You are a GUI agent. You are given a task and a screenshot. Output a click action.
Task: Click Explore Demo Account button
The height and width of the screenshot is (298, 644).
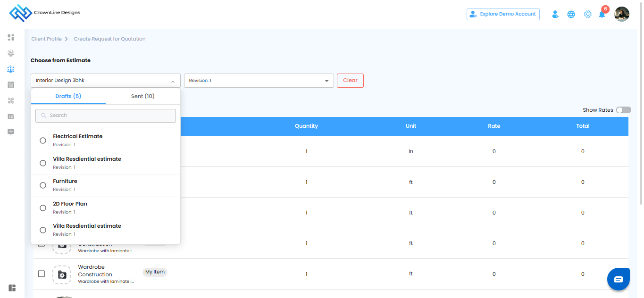point(503,14)
